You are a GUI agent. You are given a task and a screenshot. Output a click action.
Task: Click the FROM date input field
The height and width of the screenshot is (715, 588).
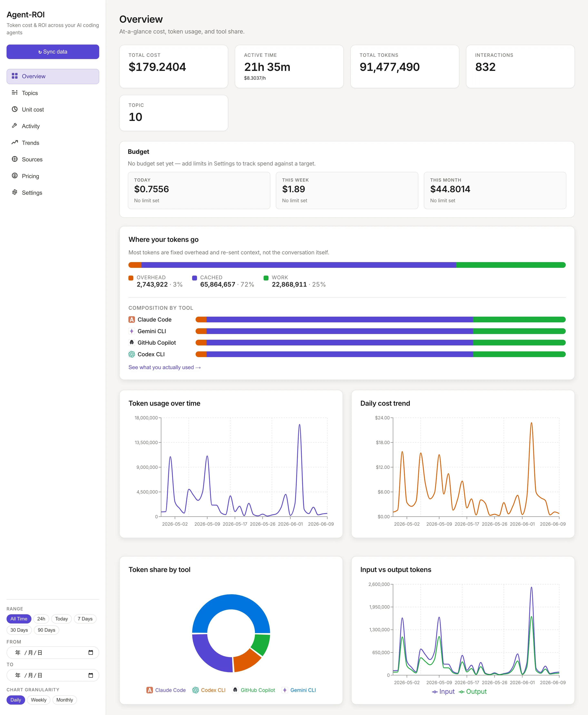(53, 652)
